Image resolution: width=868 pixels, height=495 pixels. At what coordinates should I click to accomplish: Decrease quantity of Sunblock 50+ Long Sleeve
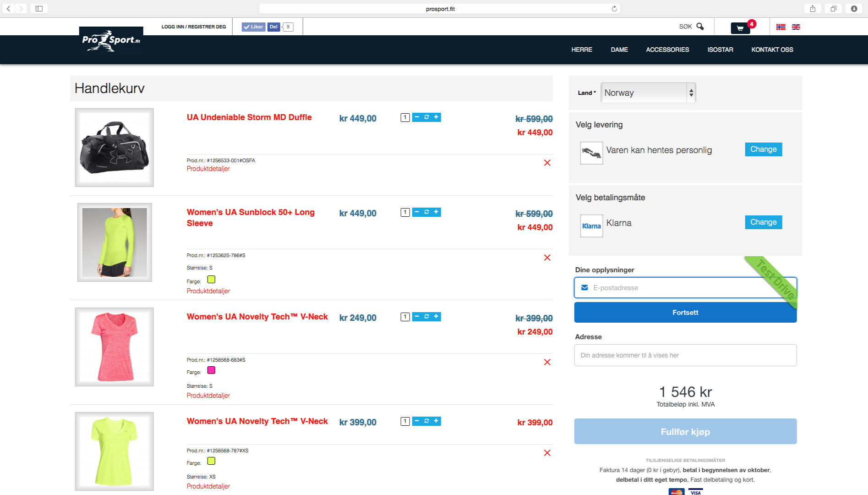417,212
